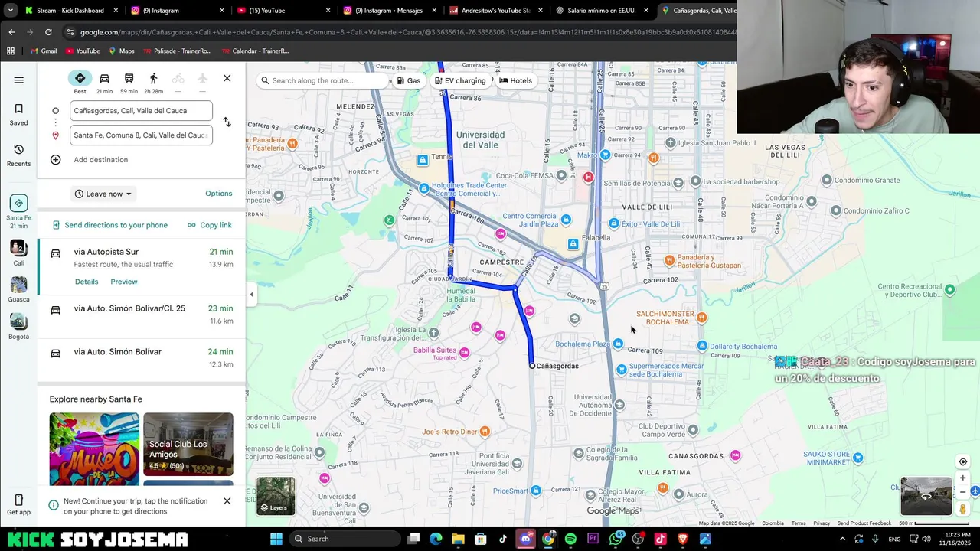Open the Leave now dropdown
Screen dimensions: 980x551
[x=103, y=194]
